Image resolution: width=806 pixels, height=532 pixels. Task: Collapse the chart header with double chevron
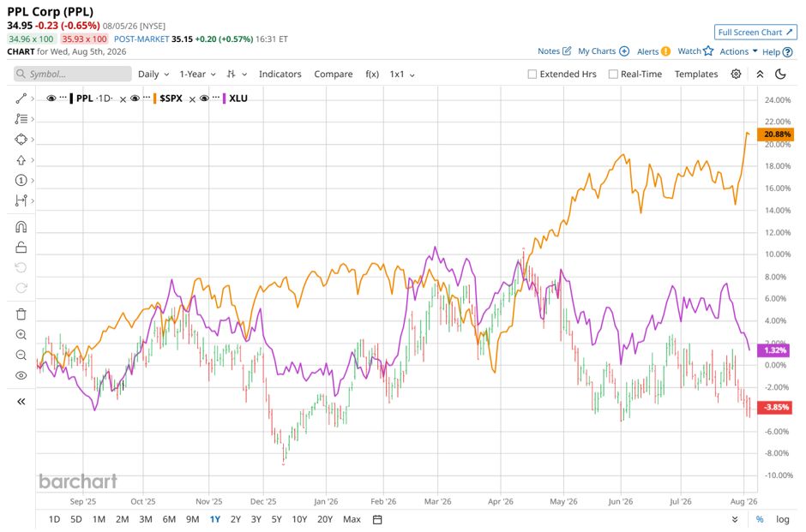pos(760,74)
